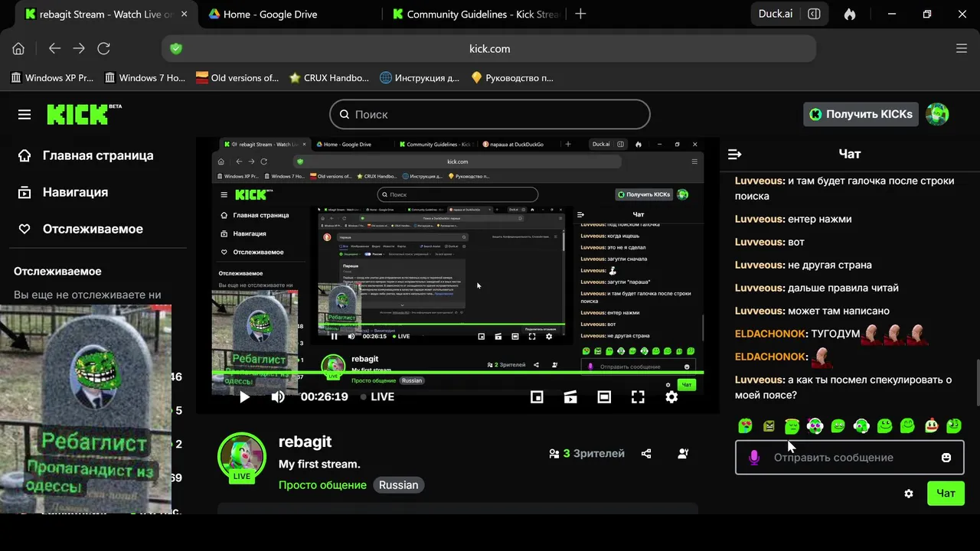Open the Windows 7 Ho... bookmark
Screen dimensions: 980x551
tap(145, 77)
